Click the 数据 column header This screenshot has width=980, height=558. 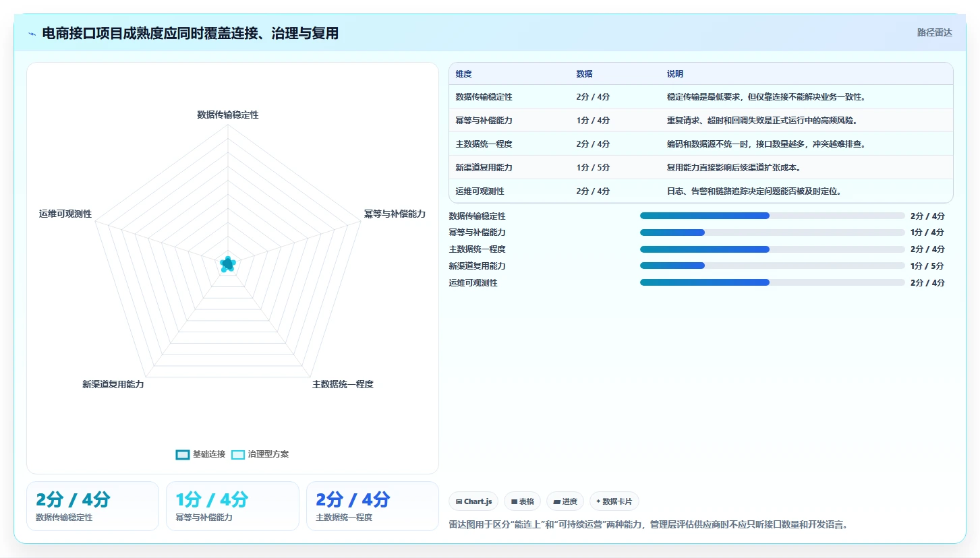584,74
